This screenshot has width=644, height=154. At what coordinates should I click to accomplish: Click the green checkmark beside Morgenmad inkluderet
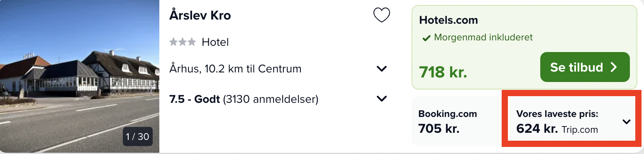(x=426, y=38)
